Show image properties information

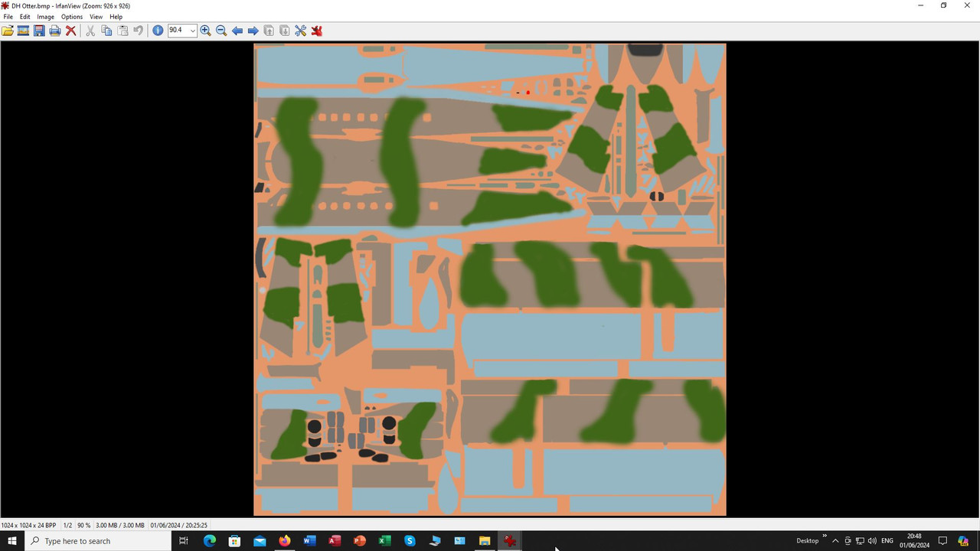(x=158, y=30)
